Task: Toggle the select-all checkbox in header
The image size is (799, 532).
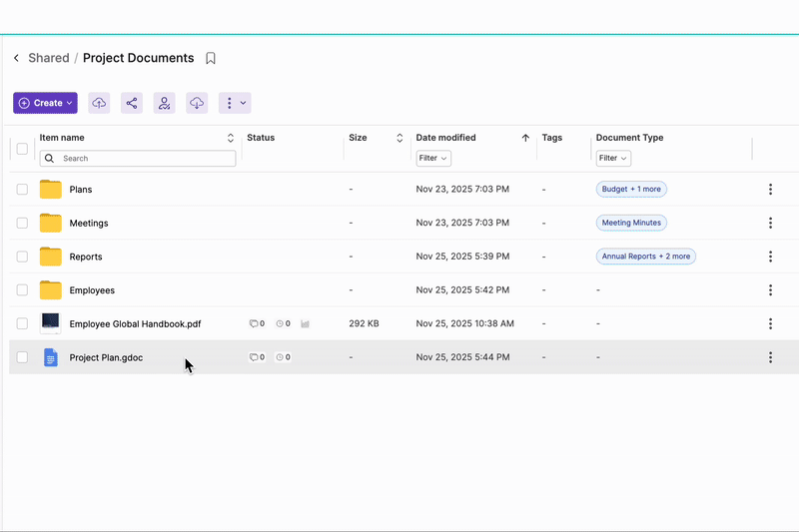Action: [x=22, y=149]
